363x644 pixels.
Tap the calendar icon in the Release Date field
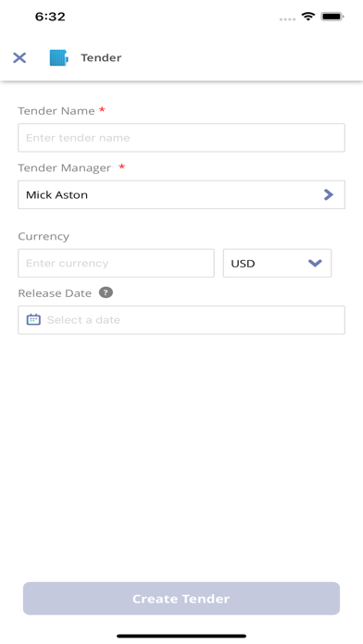(33, 319)
